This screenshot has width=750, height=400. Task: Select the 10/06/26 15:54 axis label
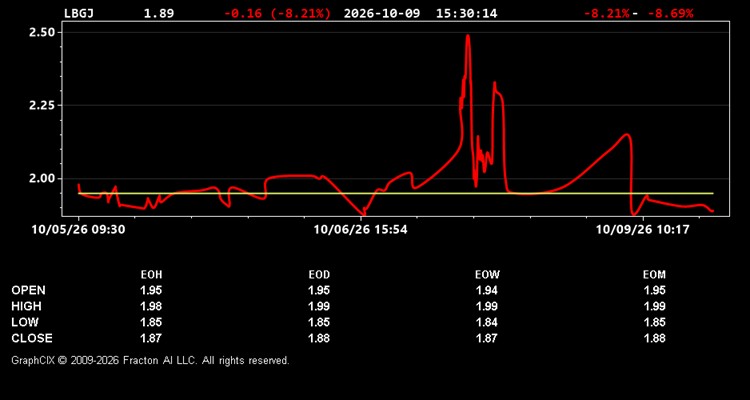[x=361, y=230]
